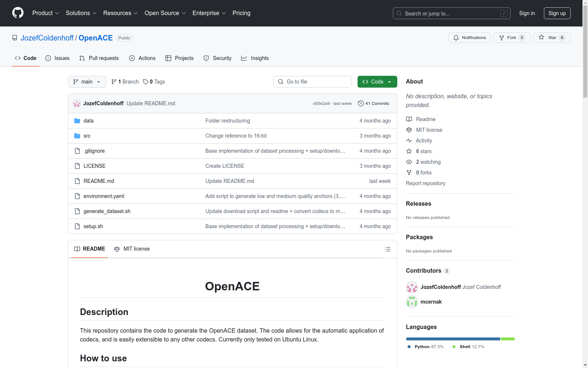Screen dimensions: 588x368
Task: Expand the Enterprise menu
Action: point(209,13)
